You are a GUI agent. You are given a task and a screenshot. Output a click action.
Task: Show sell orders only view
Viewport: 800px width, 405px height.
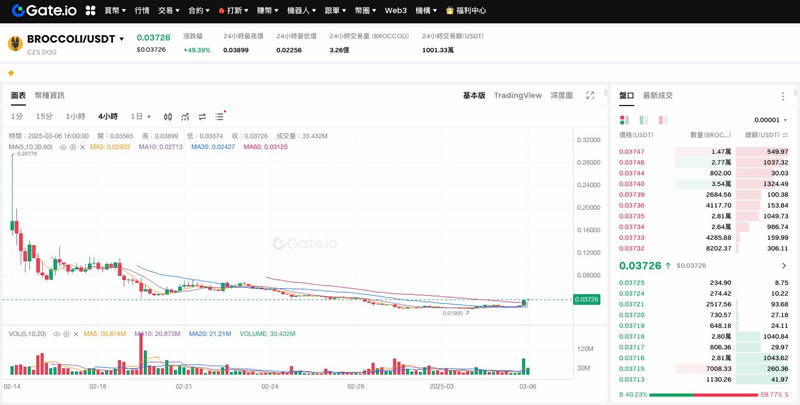pos(663,120)
